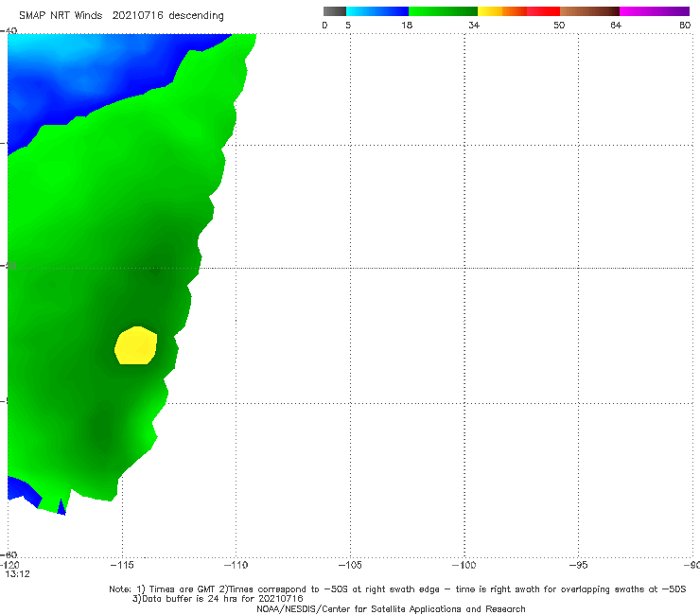Viewport: 700px width, 615px height.
Task: Click the gray segment of the color bar
Action: click(335, 11)
